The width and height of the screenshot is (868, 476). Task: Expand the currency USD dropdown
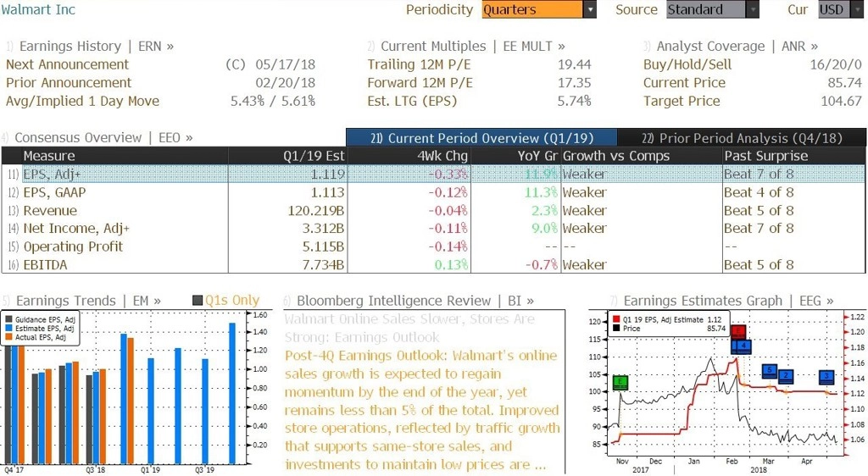(x=857, y=9)
